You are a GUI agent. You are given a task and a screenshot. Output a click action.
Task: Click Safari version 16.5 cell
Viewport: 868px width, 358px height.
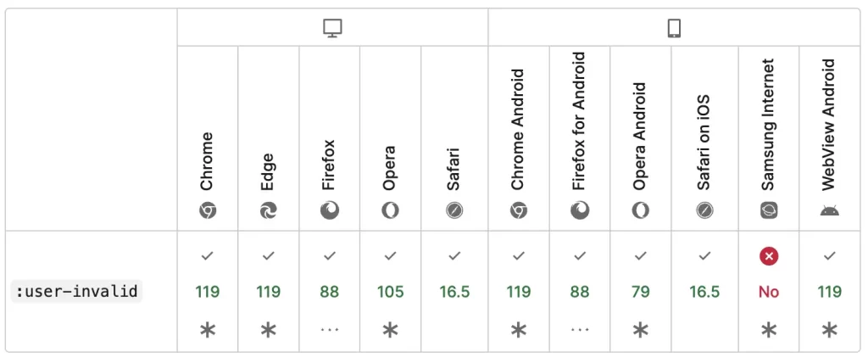[x=454, y=292]
